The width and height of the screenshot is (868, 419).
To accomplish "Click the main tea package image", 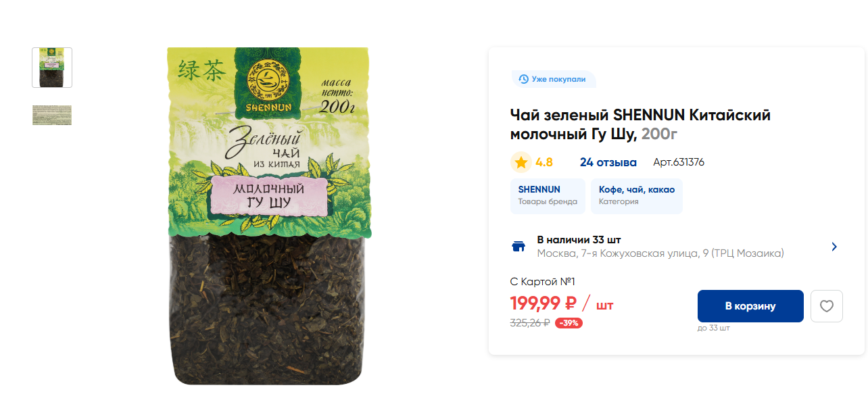I will [268, 216].
